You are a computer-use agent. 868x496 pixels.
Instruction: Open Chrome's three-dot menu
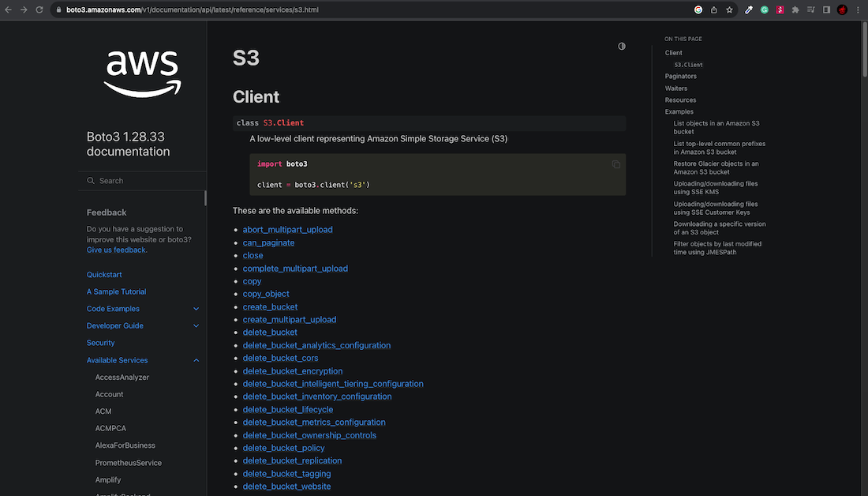click(858, 10)
